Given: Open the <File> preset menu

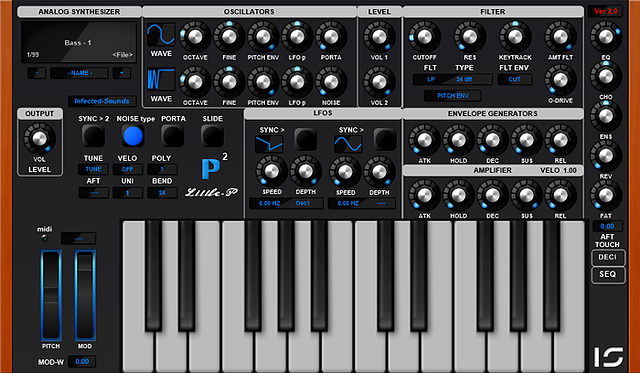Looking at the screenshot, I should click(x=122, y=55).
